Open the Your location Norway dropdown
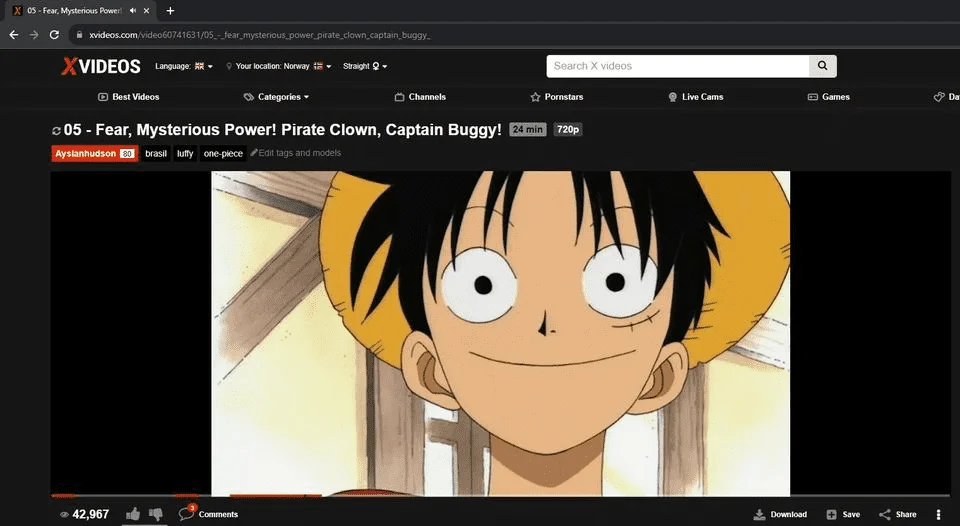Screen dimensions: 960x526 click(279, 66)
